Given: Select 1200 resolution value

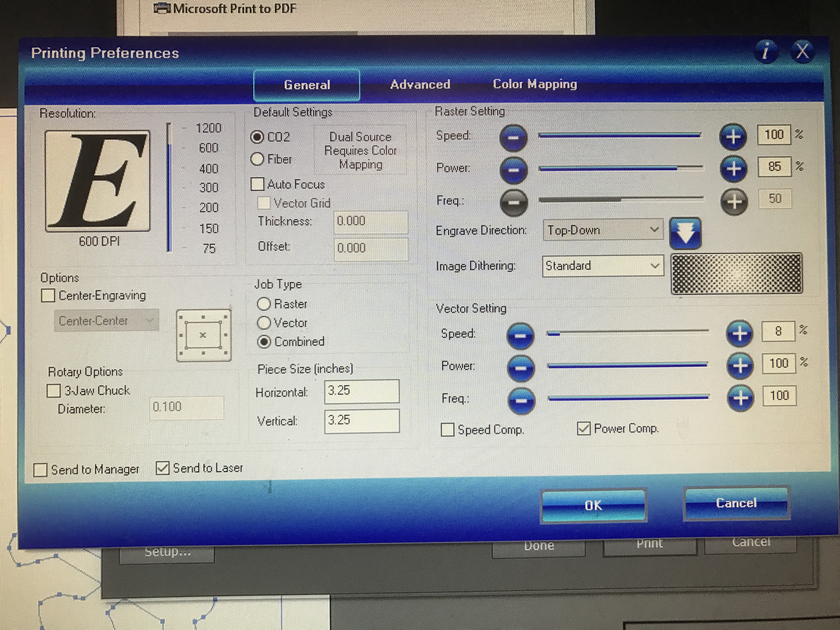Looking at the screenshot, I should pos(208,128).
